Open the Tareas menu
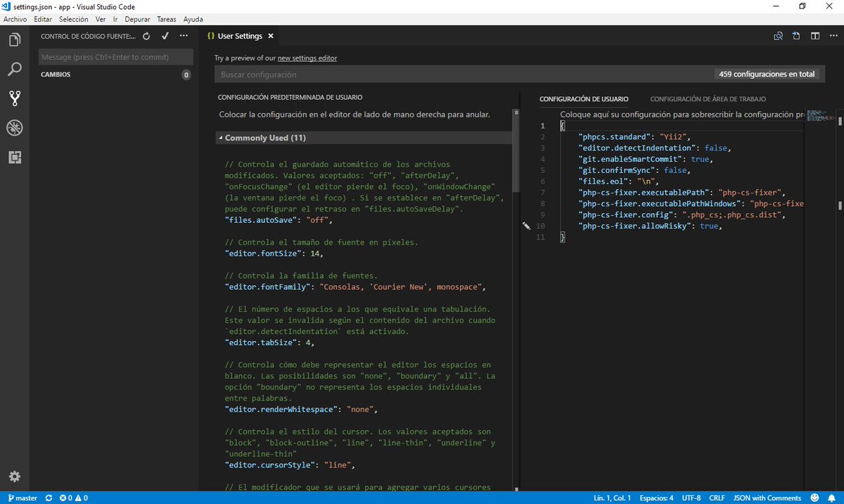This screenshot has height=504, width=844. pos(167,19)
